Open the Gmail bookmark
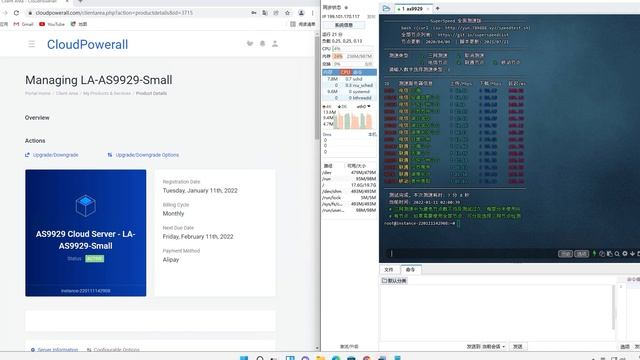Screen dimensions: 640x360 [x=23, y=24]
